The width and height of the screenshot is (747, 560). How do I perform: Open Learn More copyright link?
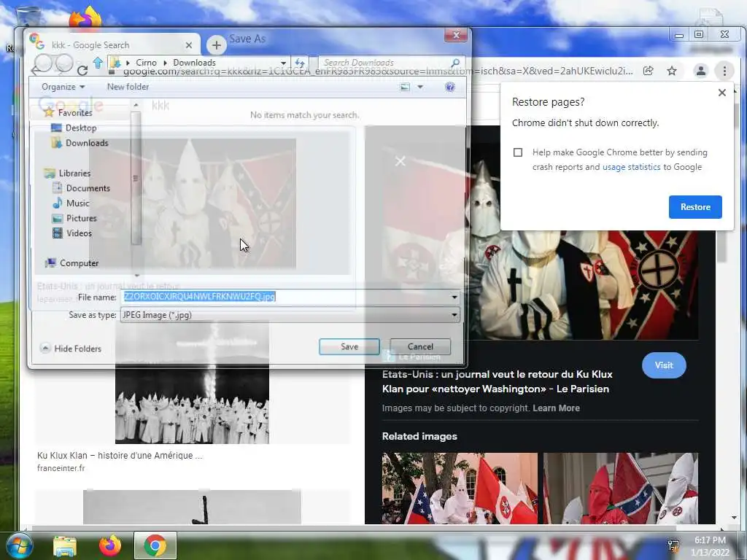point(556,408)
